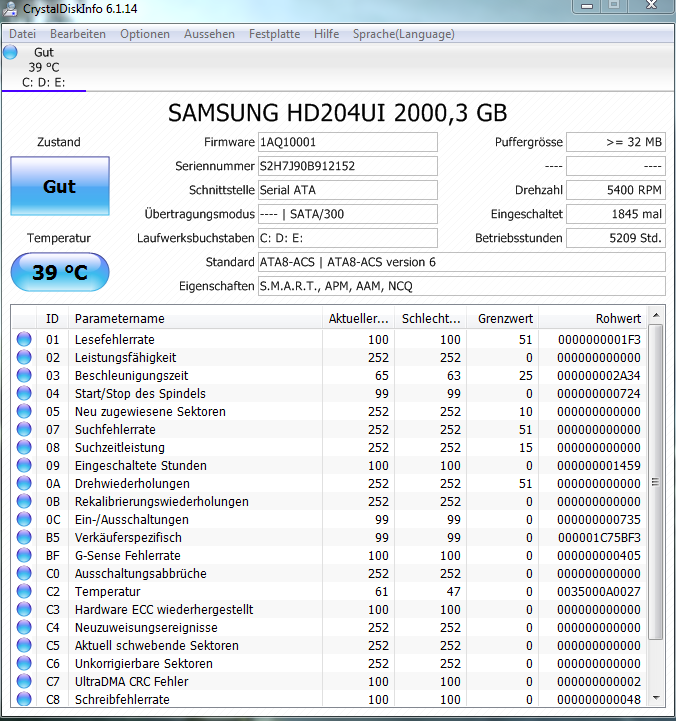Click the Aktueller... column header

pyautogui.click(x=358, y=318)
